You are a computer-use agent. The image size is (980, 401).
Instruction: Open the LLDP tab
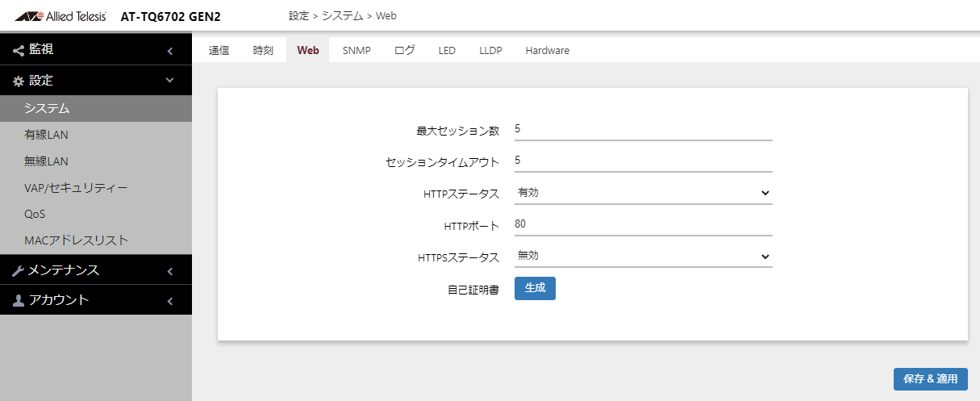point(490,50)
